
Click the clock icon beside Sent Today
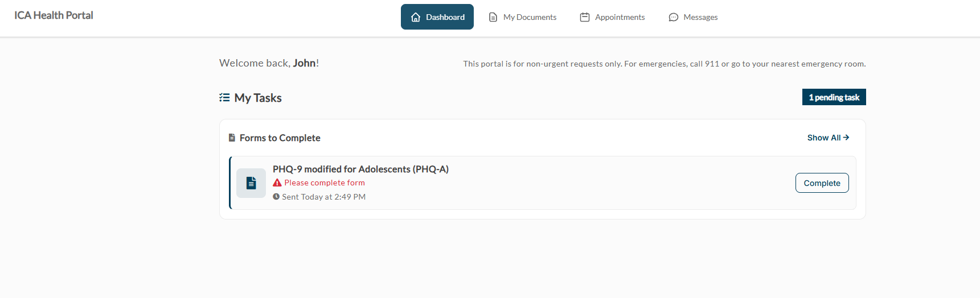click(x=276, y=197)
